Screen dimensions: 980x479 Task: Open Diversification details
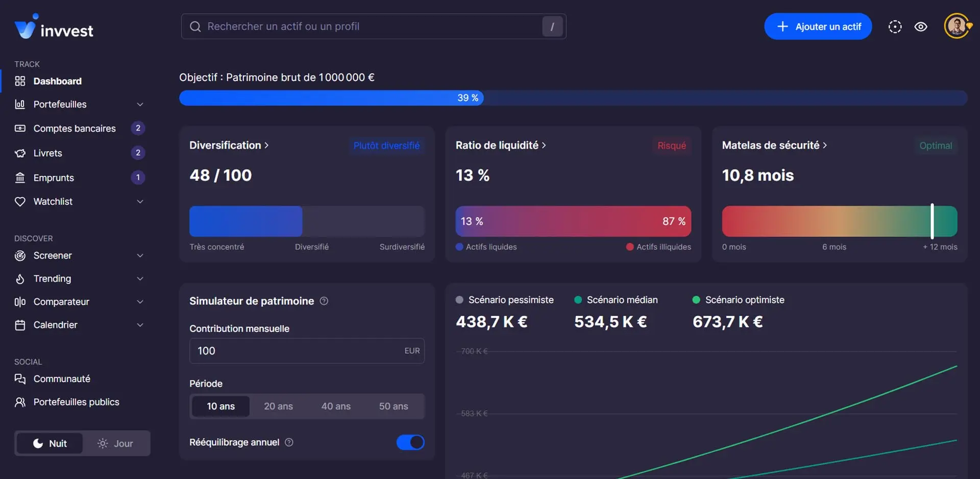[229, 145]
